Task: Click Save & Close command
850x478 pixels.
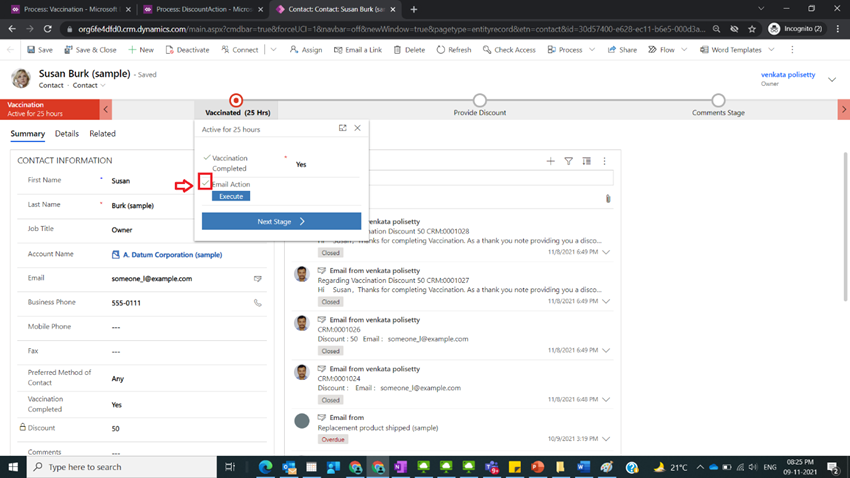Action: coord(90,50)
